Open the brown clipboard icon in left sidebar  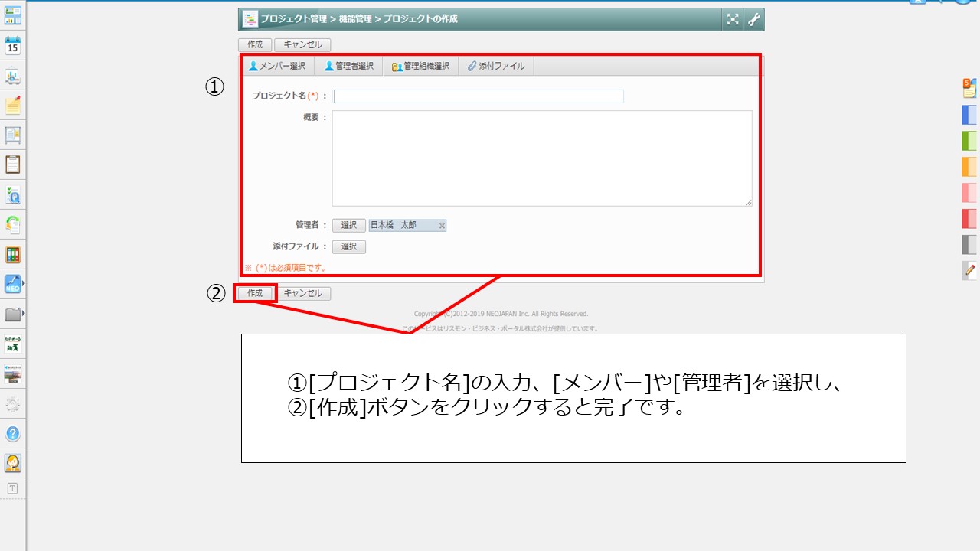(13, 165)
